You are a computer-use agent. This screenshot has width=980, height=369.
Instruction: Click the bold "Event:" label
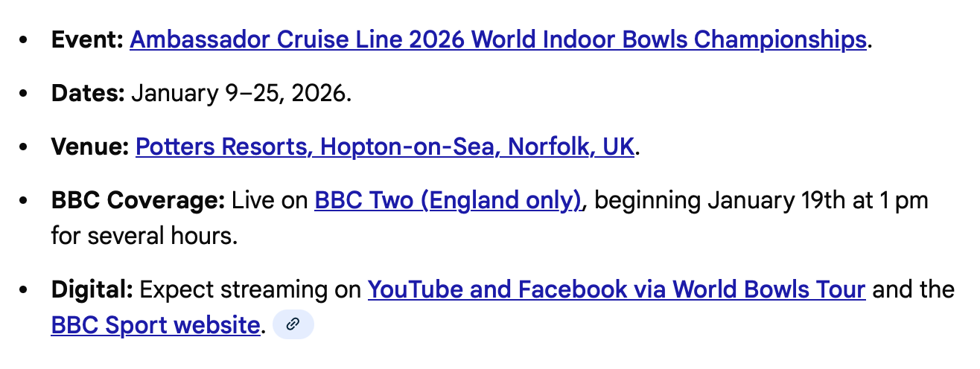(x=87, y=39)
